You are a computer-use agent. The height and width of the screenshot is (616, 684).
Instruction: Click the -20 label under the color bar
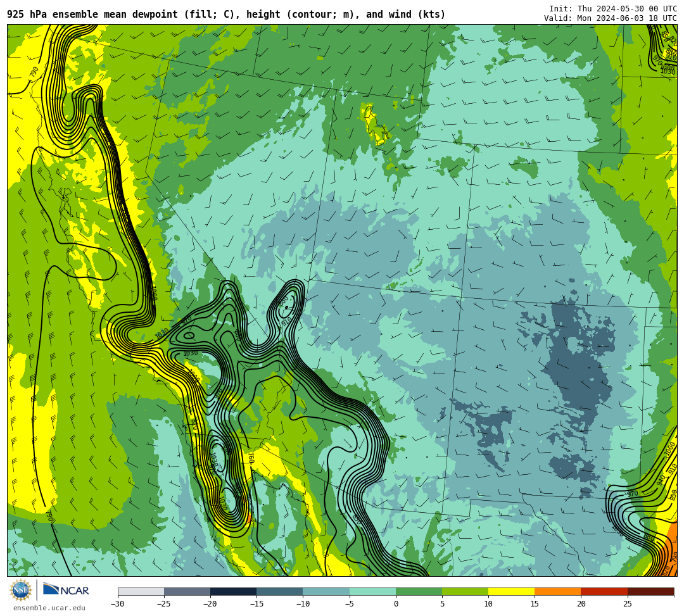click(x=210, y=604)
